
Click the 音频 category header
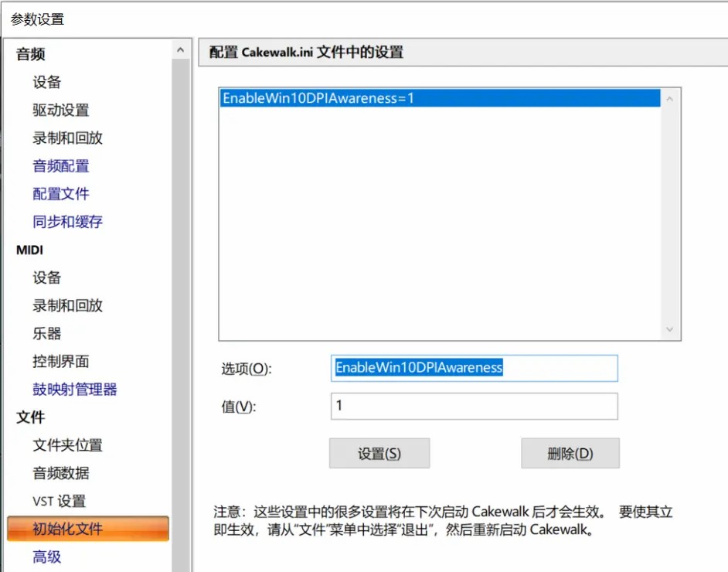31,54
